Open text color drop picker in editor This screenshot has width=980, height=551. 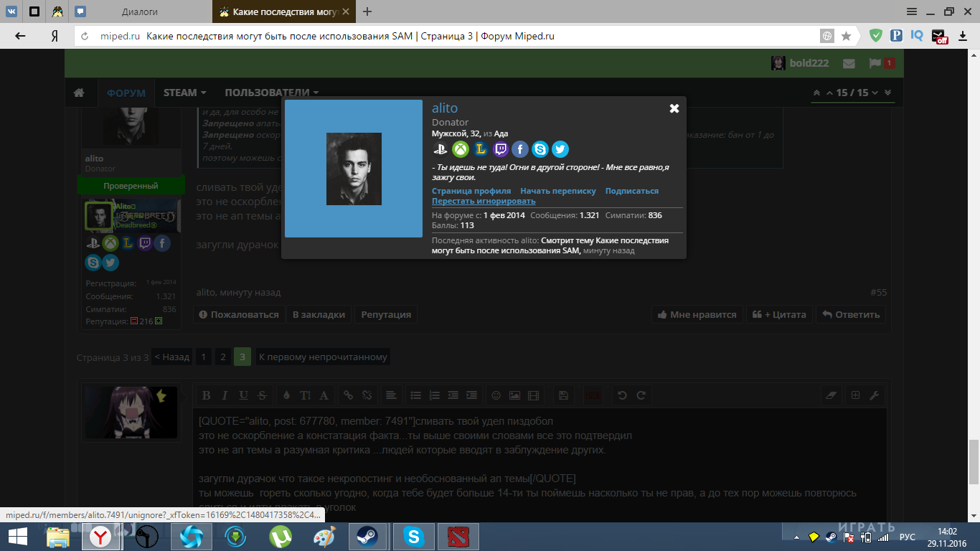pos(286,395)
